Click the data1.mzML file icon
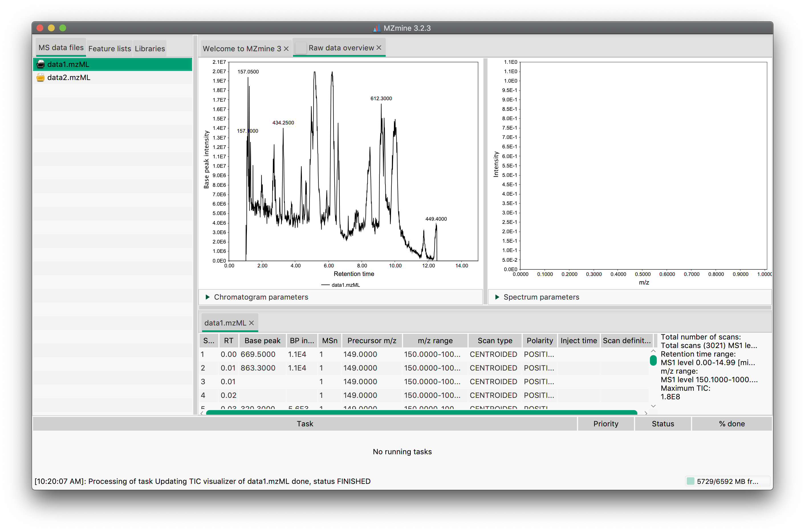 pos(41,64)
